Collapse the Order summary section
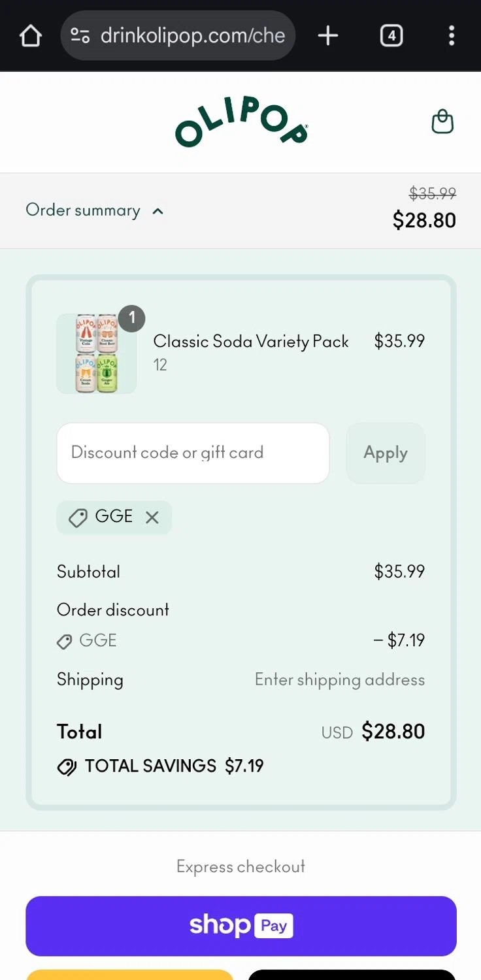Screen dimensions: 481x980 (83, 210)
